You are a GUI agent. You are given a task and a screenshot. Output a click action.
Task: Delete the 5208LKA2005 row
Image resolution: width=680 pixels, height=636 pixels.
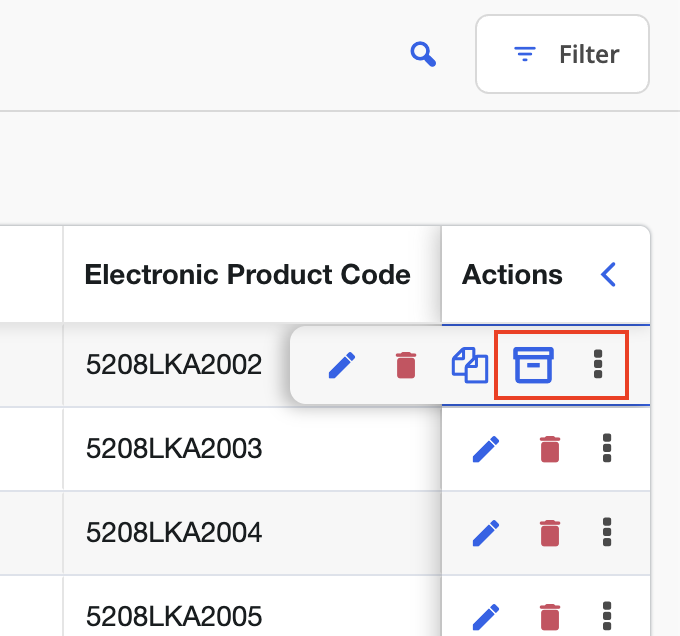550,617
